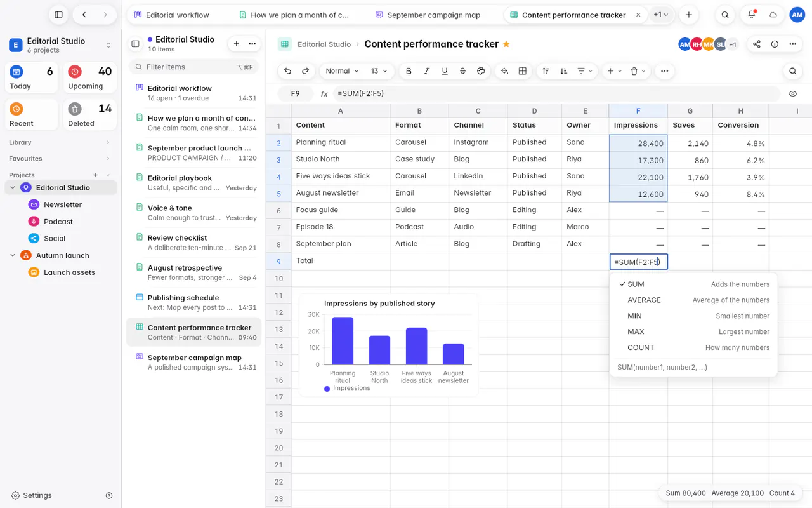
Task: Share the Content performance tracker
Action: point(757,44)
